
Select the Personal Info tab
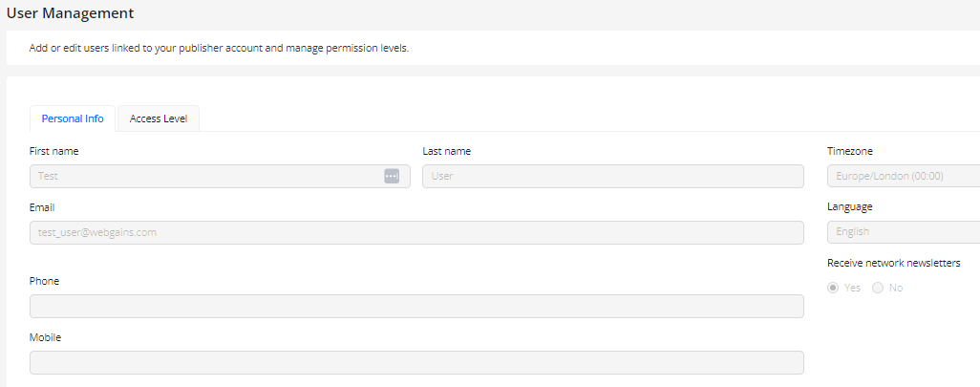point(73,119)
